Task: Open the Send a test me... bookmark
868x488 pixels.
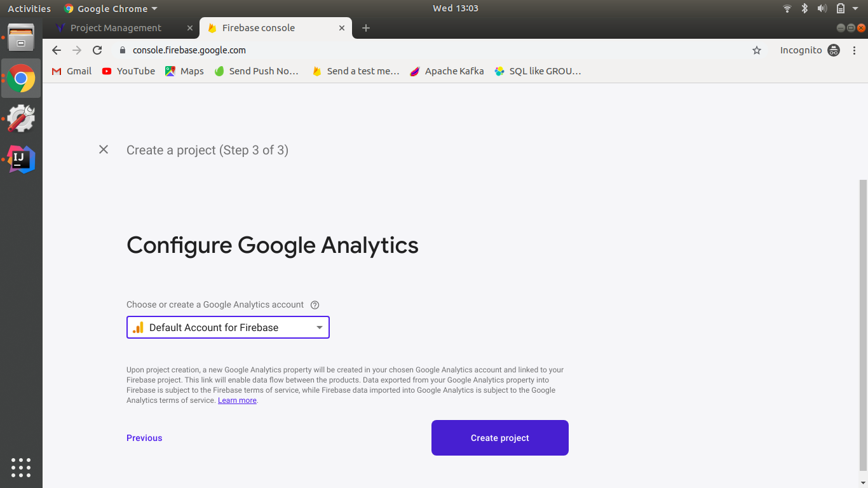Action: pyautogui.click(x=356, y=71)
